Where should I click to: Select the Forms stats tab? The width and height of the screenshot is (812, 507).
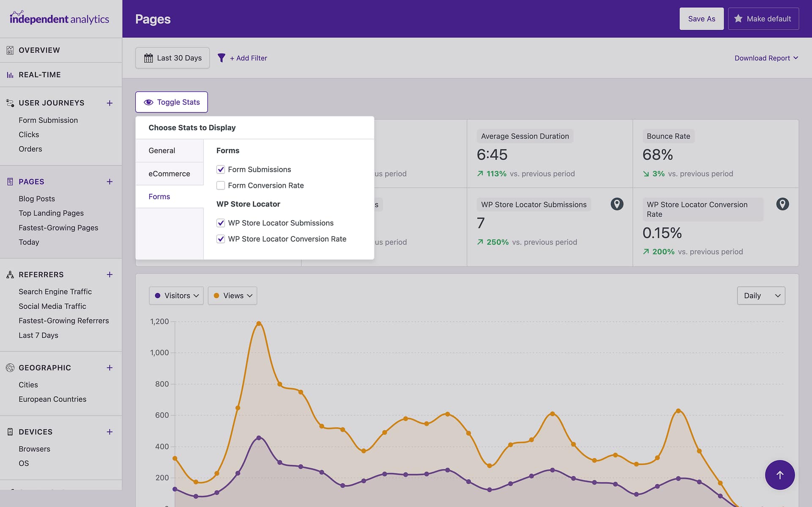pos(169,197)
